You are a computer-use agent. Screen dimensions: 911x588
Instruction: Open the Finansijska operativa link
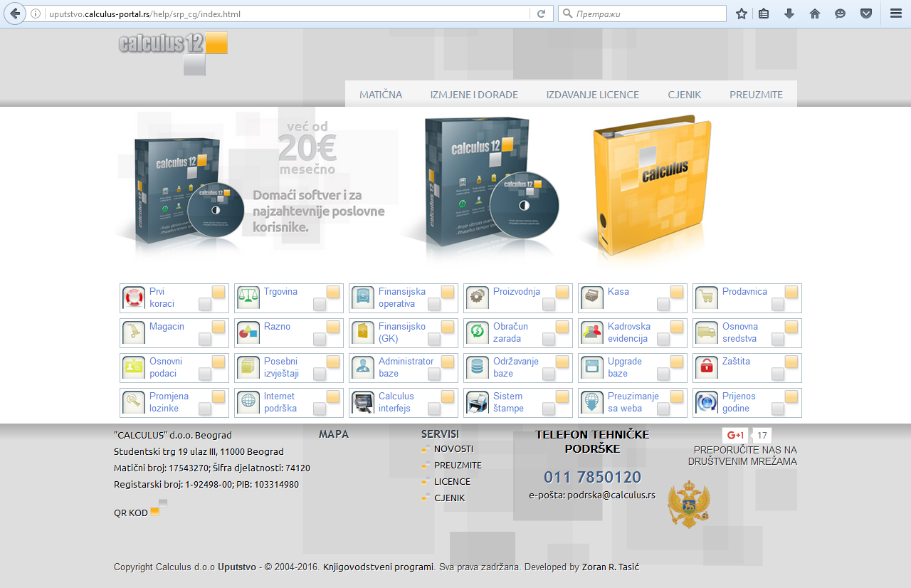click(x=401, y=298)
